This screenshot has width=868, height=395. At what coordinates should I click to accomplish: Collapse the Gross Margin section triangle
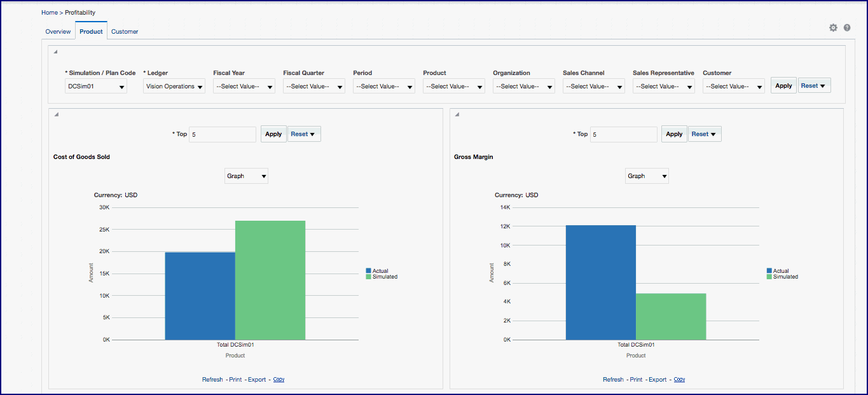[456, 114]
